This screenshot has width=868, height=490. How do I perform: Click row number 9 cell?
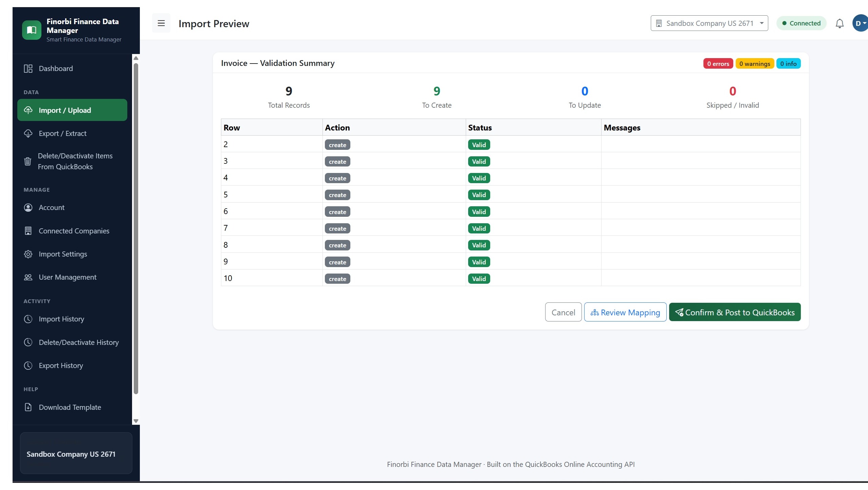272,262
